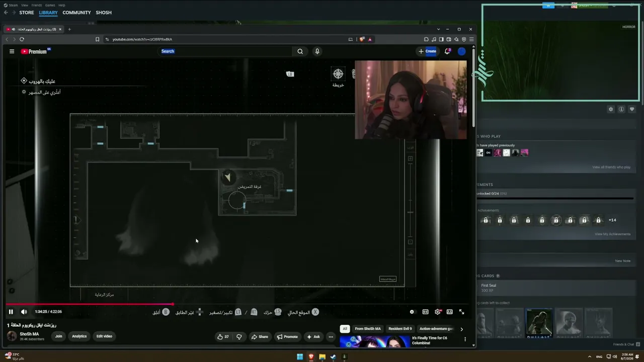The image size is (644, 362).
Task: Open YouTube notifications bell
Action: point(447,51)
